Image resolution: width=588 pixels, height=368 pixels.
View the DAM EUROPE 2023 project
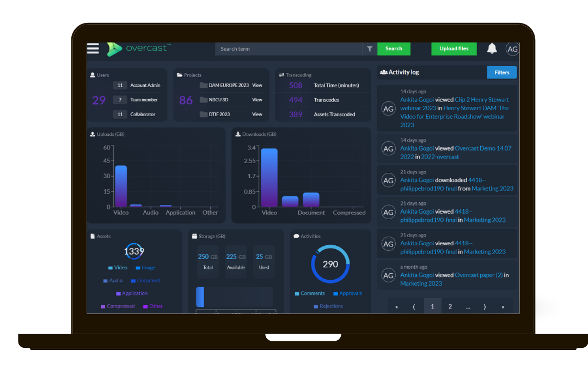pos(257,85)
